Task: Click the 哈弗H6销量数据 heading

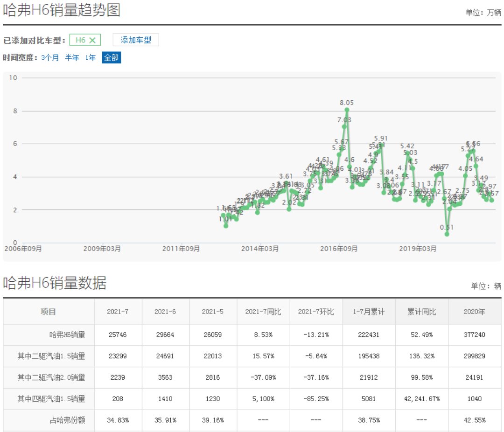Action: (x=55, y=283)
